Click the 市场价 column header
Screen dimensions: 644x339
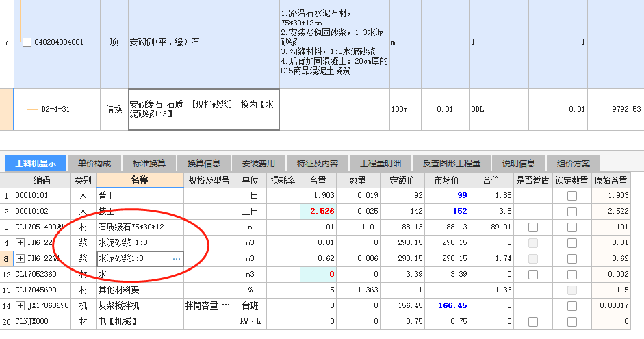(446, 180)
